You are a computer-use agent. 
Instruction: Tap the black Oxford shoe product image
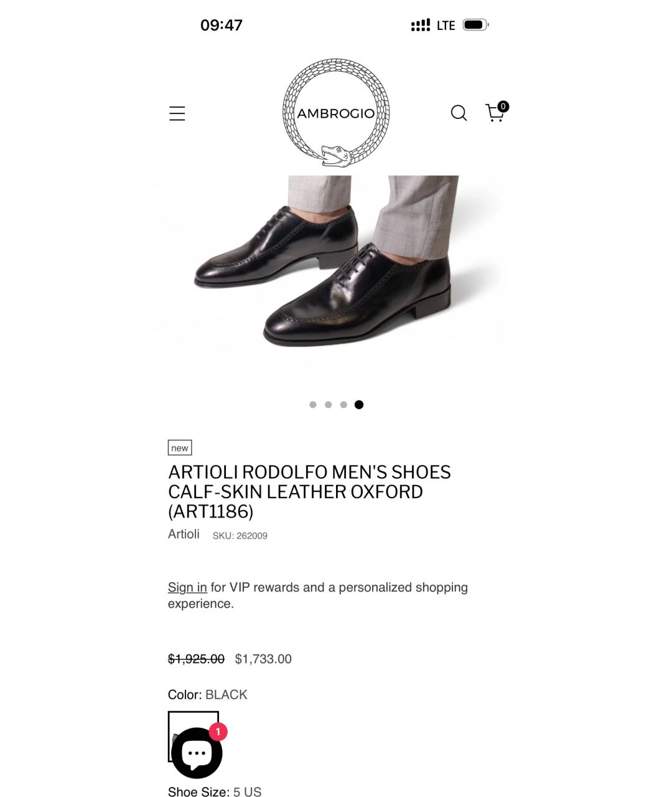click(x=336, y=280)
